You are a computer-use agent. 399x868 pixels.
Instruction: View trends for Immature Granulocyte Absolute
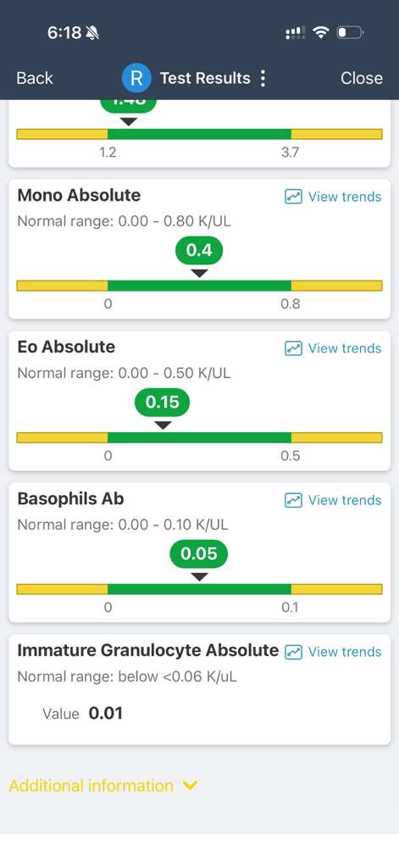333,652
